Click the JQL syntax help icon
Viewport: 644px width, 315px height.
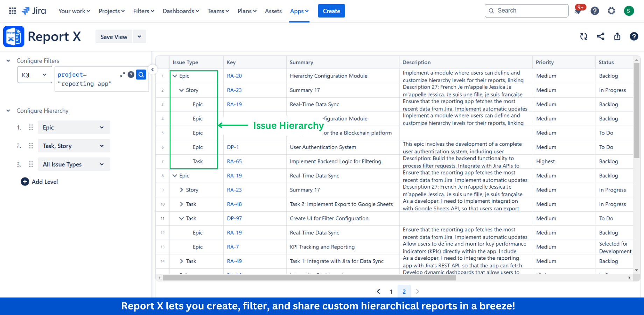pos(131,75)
